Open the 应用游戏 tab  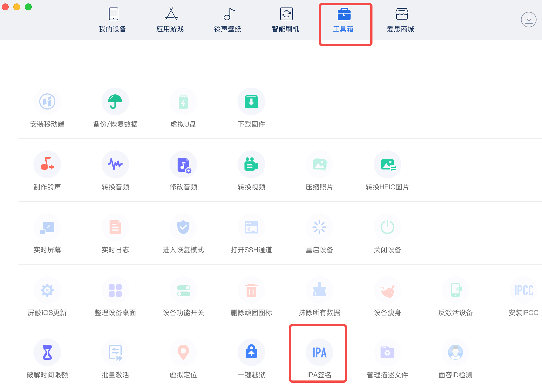point(170,20)
